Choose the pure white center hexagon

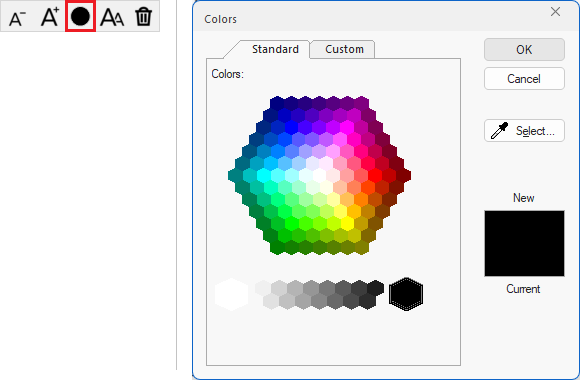[x=319, y=175]
